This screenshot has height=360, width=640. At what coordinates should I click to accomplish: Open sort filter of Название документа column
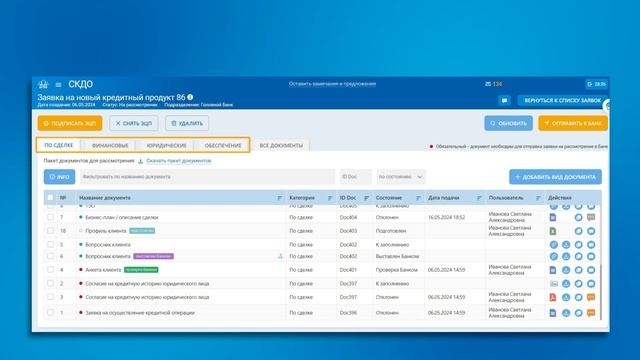pos(280,198)
